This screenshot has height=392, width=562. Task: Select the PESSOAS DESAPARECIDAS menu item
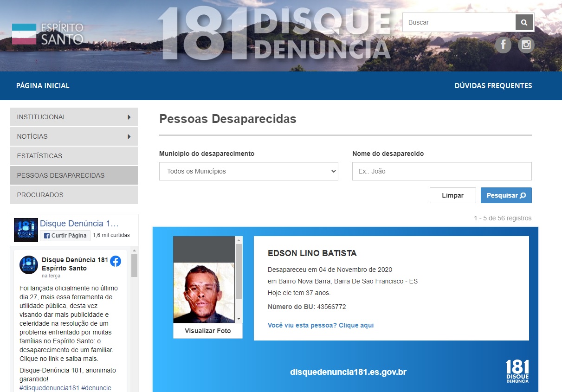coord(73,175)
